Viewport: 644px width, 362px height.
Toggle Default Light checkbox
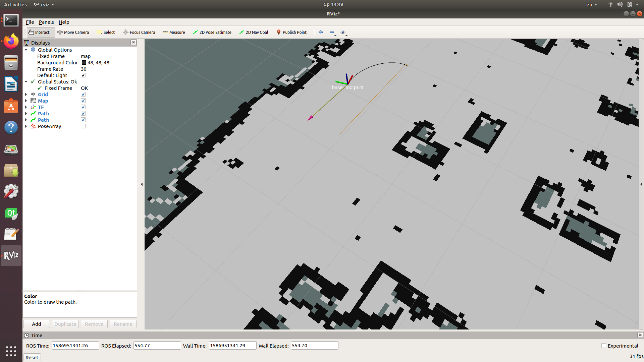point(83,75)
